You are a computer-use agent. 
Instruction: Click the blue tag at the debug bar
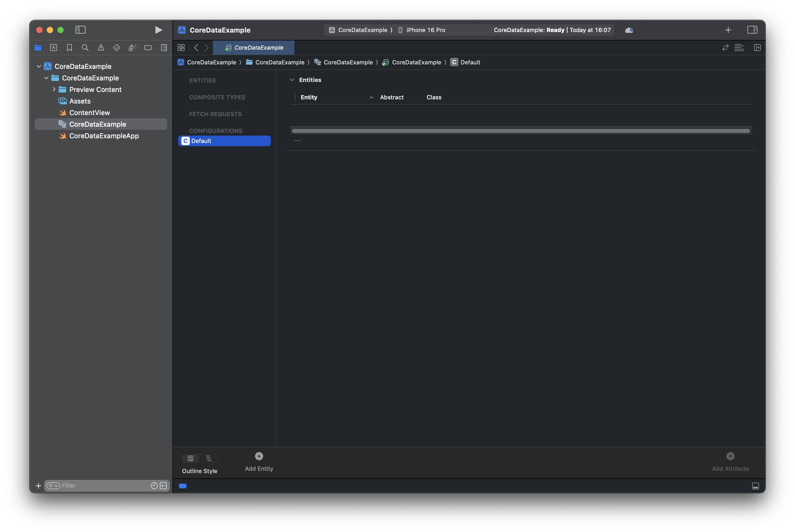[182, 486]
